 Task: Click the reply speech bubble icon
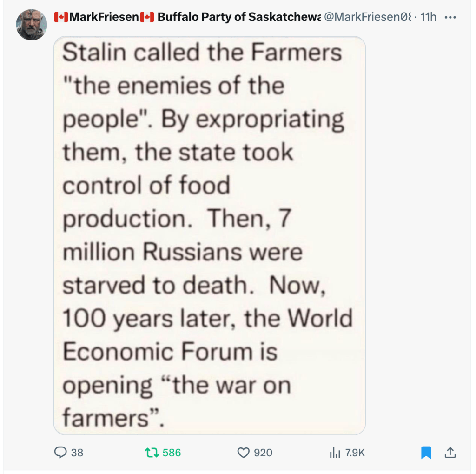[x=61, y=452]
